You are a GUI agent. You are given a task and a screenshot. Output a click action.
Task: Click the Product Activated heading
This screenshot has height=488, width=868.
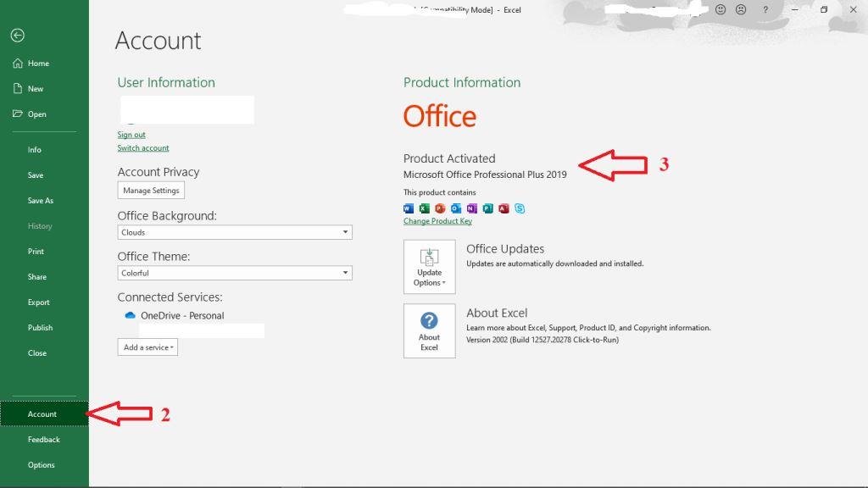(x=449, y=158)
